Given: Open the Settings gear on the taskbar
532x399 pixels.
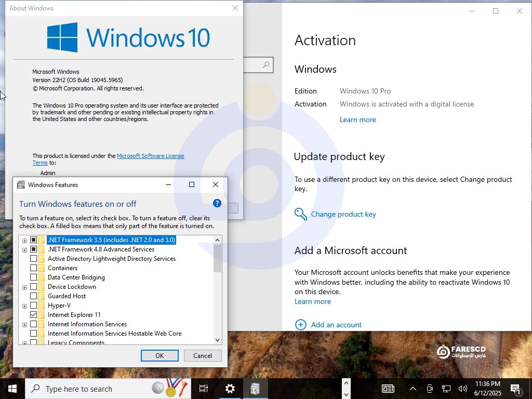Looking at the screenshot, I should pyautogui.click(x=230, y=389).
